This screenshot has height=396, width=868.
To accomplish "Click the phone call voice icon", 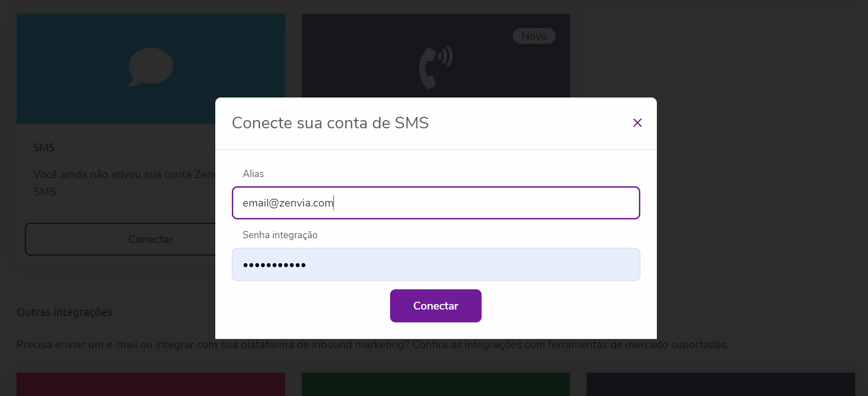I will 436,67.
